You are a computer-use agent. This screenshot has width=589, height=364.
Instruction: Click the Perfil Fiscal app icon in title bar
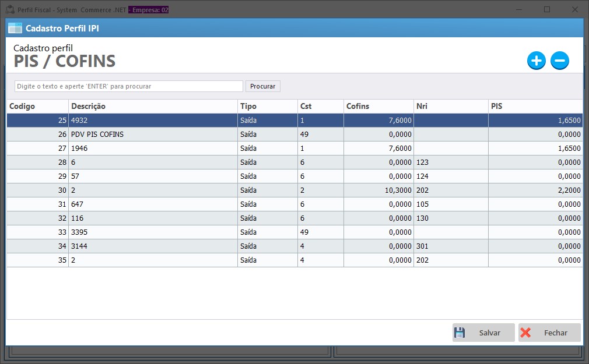click(9, 10)
